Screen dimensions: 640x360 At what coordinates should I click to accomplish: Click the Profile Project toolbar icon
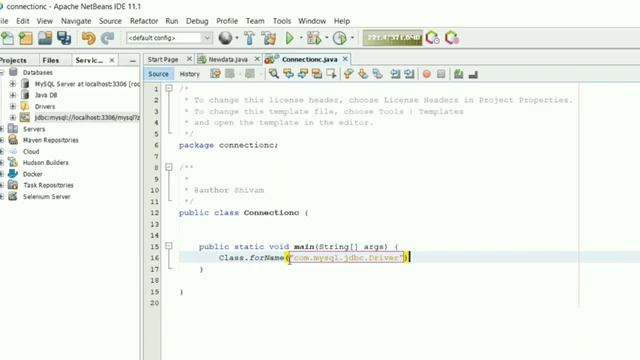340,38
